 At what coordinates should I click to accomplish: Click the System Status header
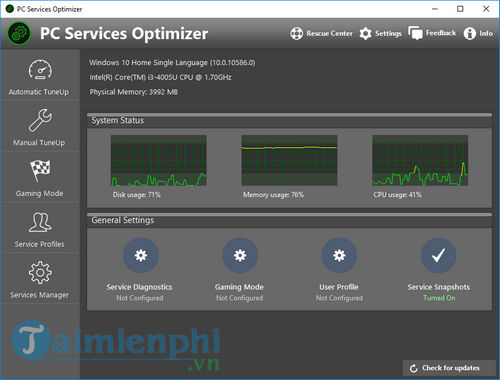click(289, 120)
